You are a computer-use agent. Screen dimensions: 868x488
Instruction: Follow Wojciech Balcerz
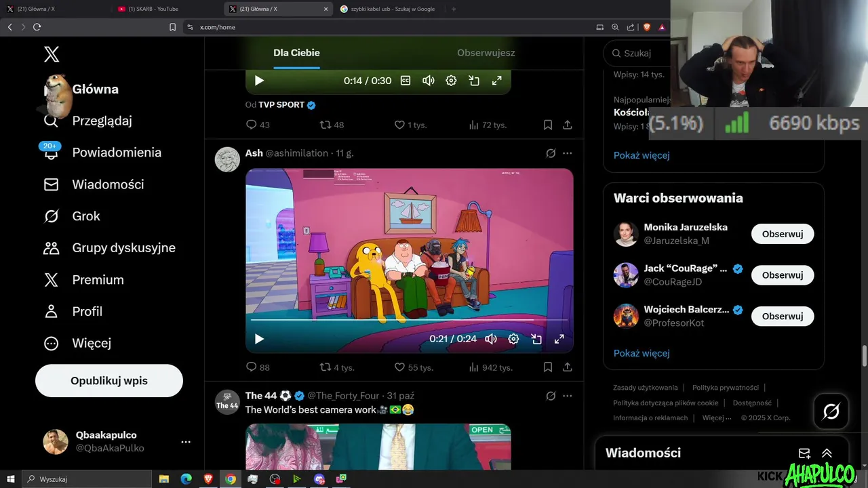click(x=783, y=317)
